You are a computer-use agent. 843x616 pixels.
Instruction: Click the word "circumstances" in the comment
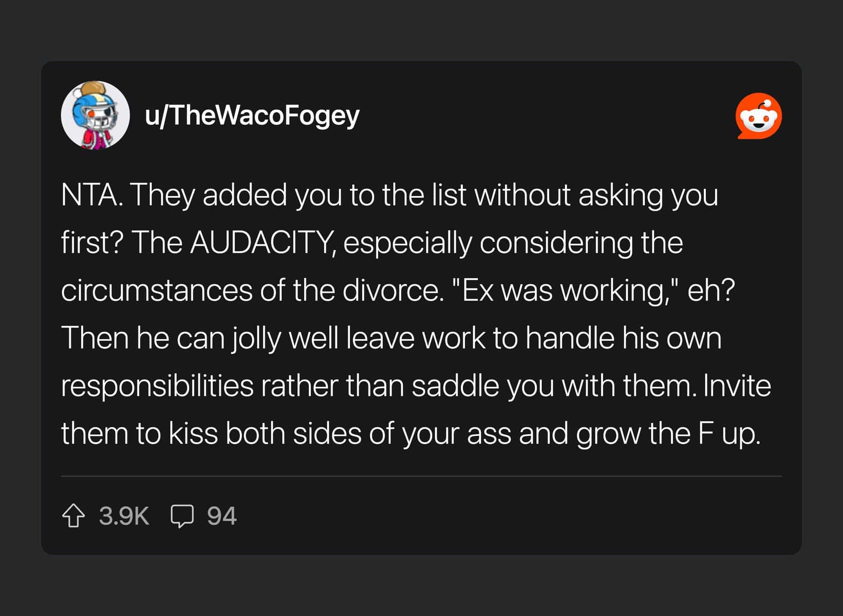pyautogui.click(x=157, y=291)
